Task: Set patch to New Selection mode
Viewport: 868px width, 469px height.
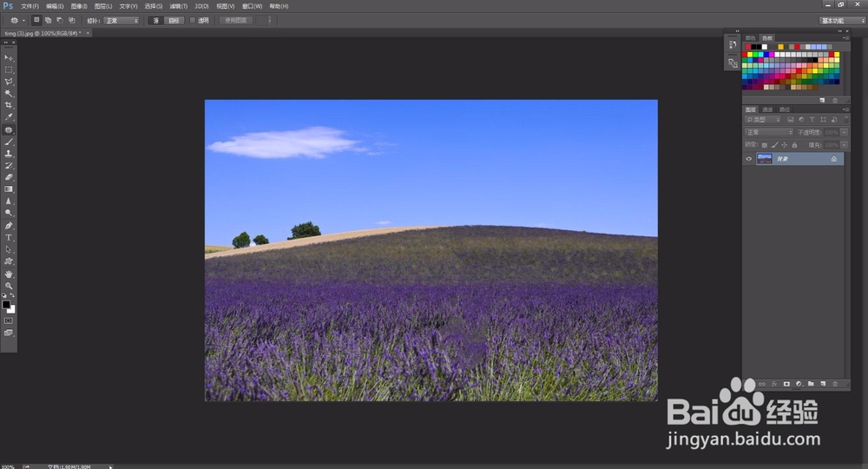Action: tap(36, 21)
